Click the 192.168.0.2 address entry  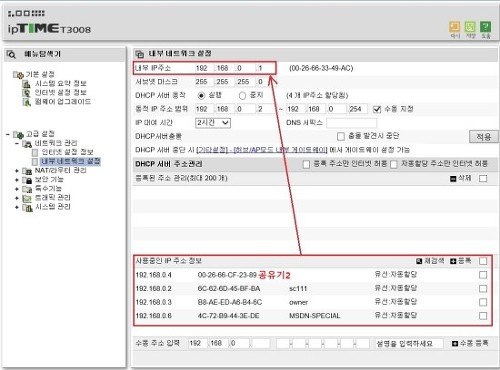pyautogui.click(x=153, y=289)
